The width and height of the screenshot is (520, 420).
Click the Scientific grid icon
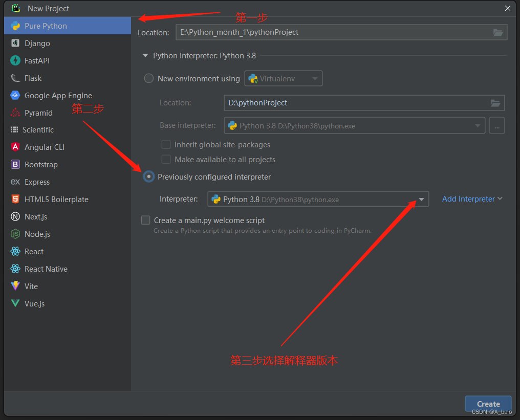tap(14, 129)
